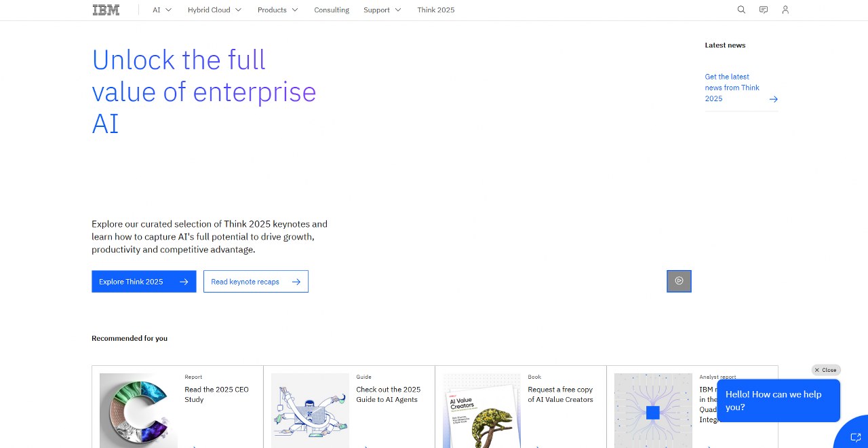Expand the AI menu

162,10
